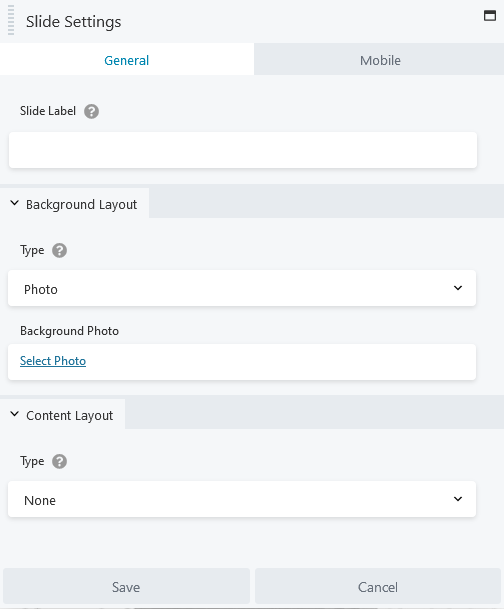The height and width of the screenshot is (609, 504).
Task: Click the Content Layout section title
Action: click(x=70, y=416)
